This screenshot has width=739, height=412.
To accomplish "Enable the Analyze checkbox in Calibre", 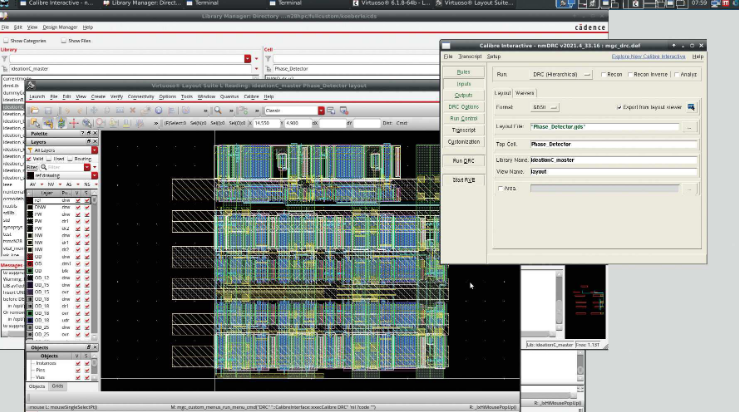I will tap(677, 74).
